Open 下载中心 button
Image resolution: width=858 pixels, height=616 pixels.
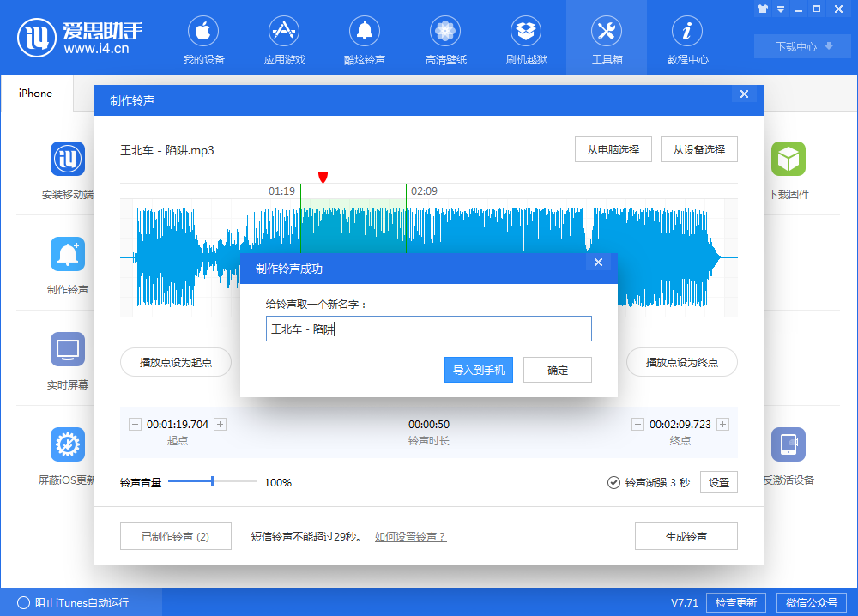tap(803, 46)
